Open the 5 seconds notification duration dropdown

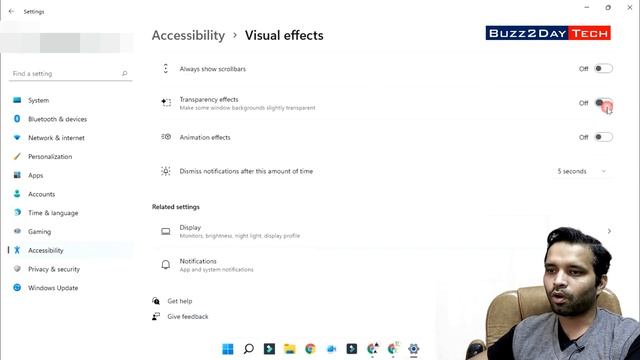[582, 171]
